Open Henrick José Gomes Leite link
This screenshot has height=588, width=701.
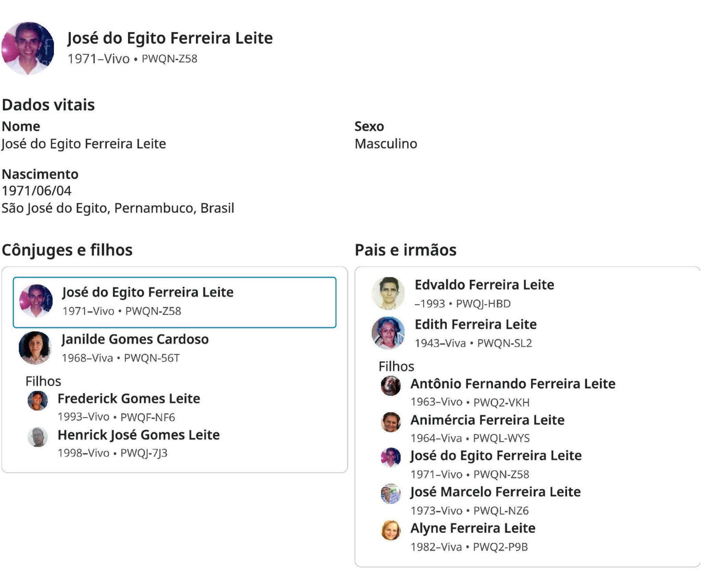[139, 435]
